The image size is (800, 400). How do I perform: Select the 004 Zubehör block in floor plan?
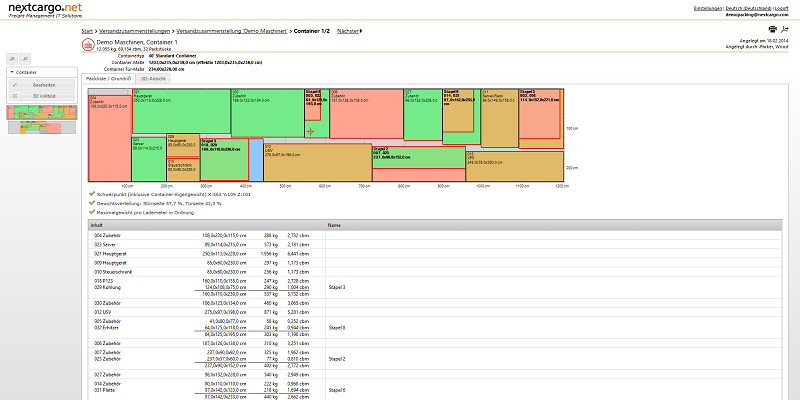[110, 138]
